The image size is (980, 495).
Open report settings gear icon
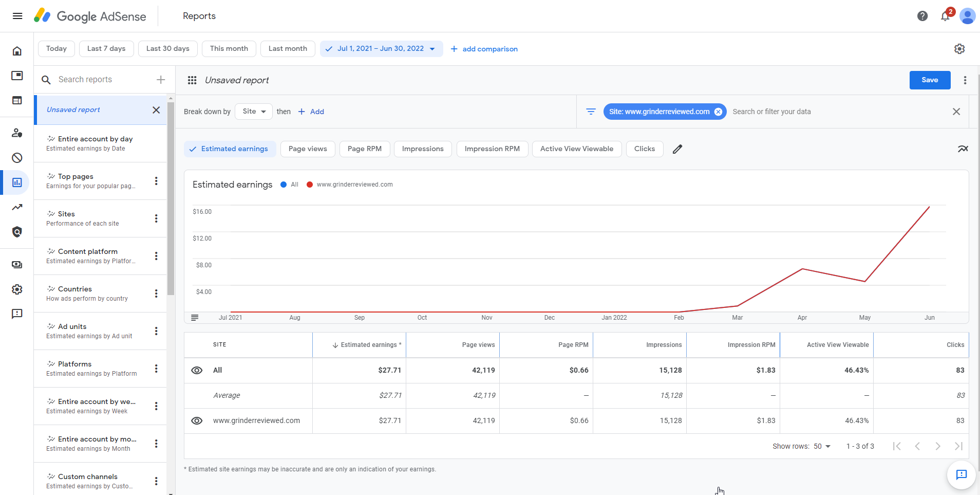[959, 49]
